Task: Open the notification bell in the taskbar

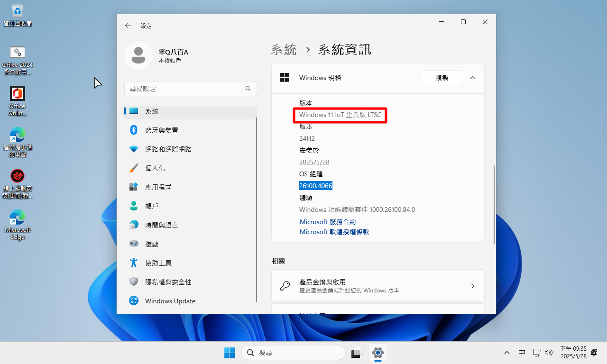Action: 593,353
